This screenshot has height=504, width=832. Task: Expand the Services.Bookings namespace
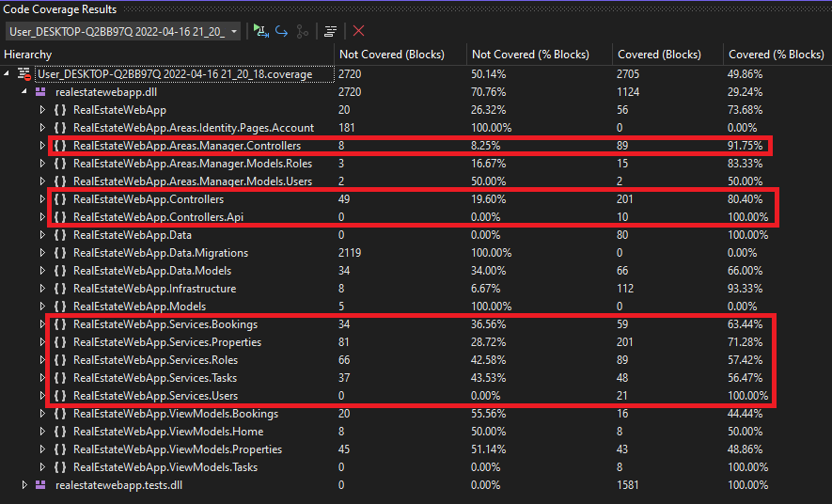click(42, 324)
